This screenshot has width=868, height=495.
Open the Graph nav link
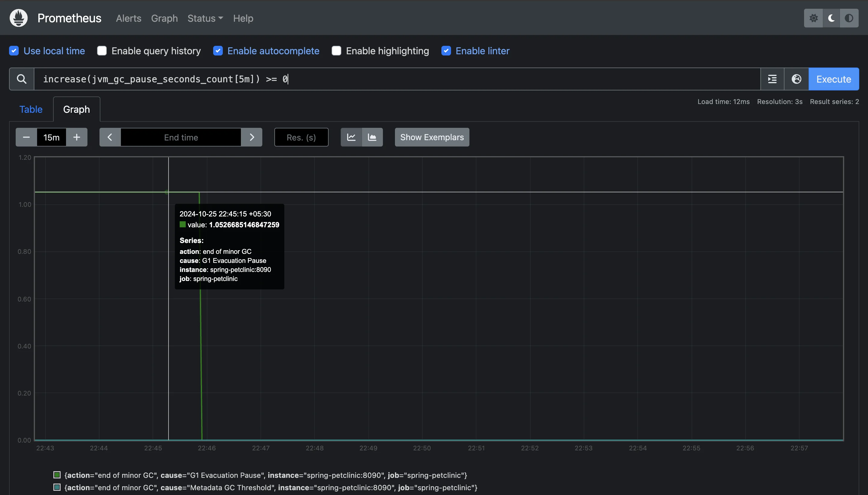[164, 18]
